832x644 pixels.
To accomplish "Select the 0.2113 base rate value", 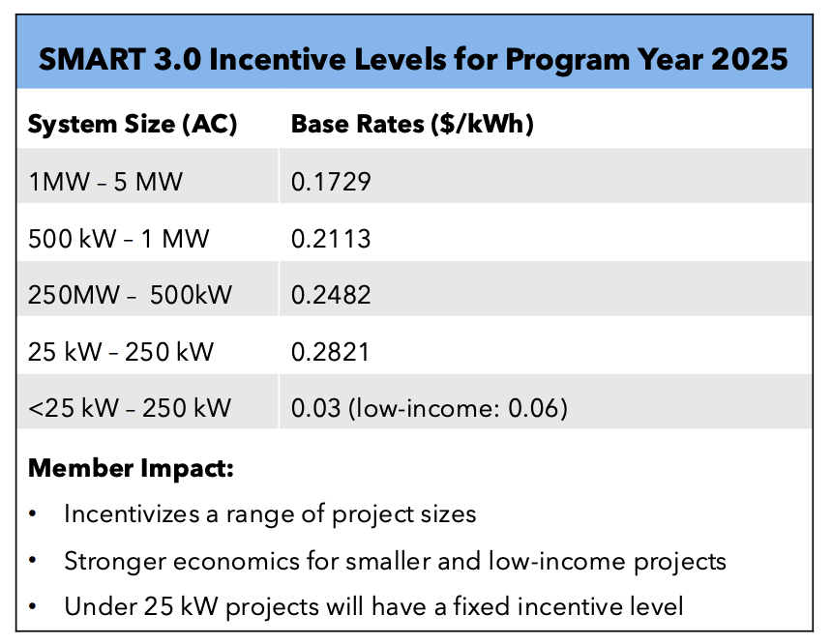I will [331, 238].
